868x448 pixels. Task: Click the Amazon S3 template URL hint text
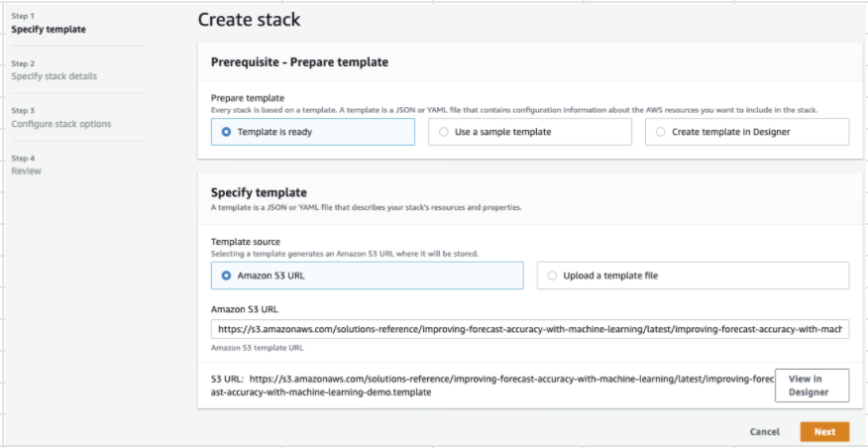click(258, 348)
